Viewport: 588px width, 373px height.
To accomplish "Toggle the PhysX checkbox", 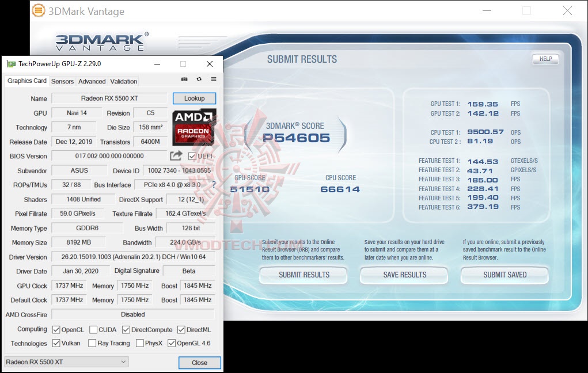I will (140, 343).
